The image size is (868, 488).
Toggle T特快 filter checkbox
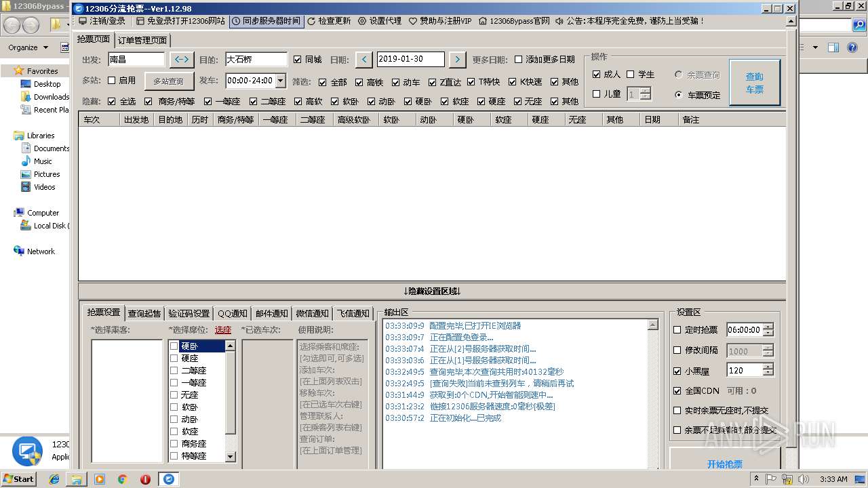pyautogui.click(x=471, y=82)
